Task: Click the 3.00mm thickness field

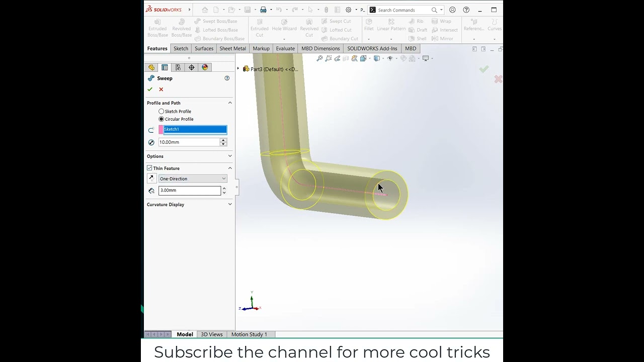Action: coord(189,191)
